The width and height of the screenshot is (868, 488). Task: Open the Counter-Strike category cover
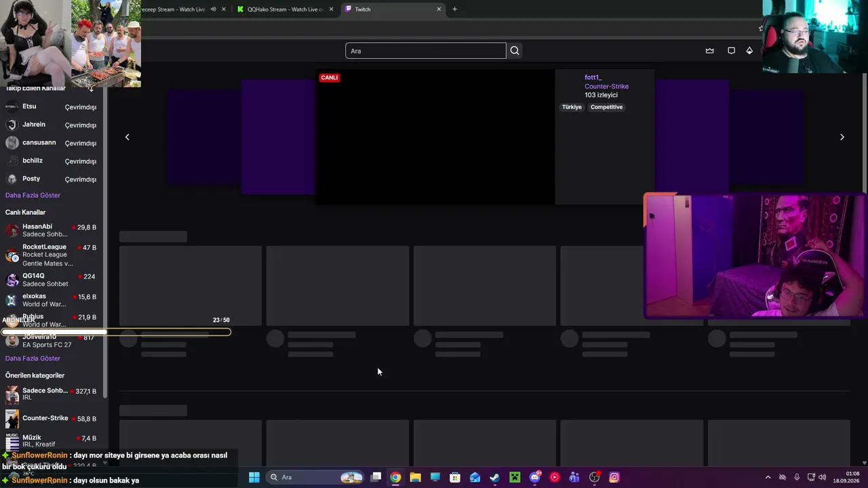tap(12, 419)
